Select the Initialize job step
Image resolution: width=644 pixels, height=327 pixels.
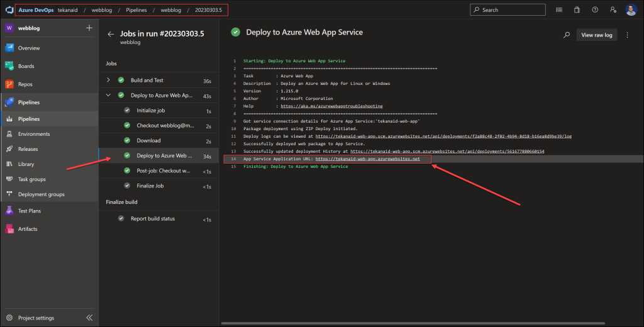tap(159, 111)
